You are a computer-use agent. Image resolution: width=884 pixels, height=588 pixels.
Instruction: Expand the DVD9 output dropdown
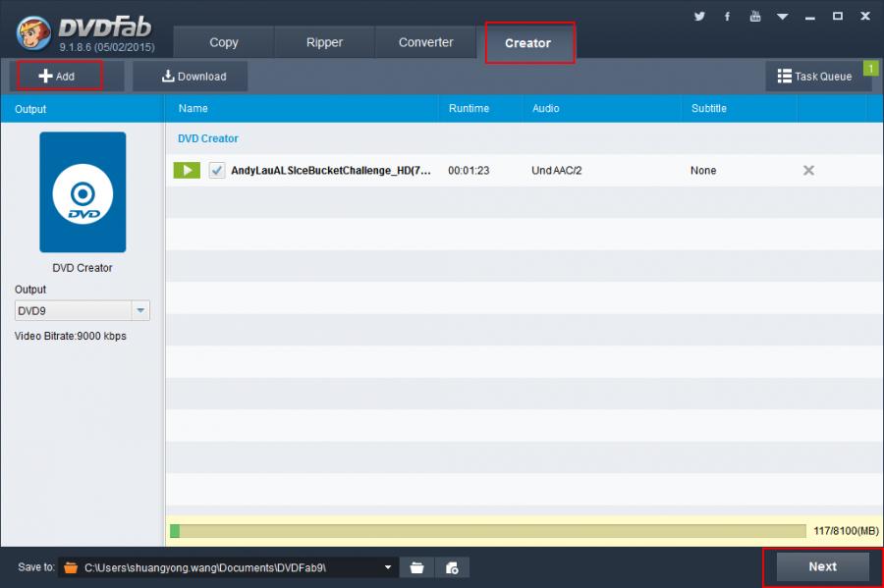click(140, 310)
